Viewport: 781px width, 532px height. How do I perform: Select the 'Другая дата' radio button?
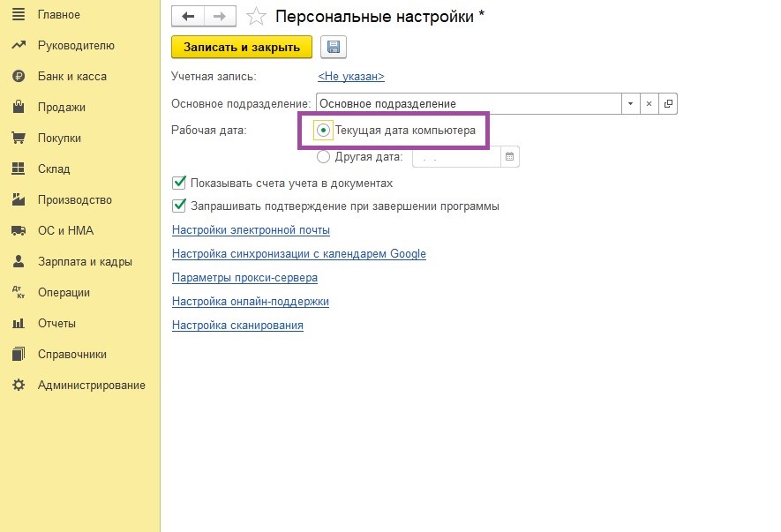click(x=323, y=157)
